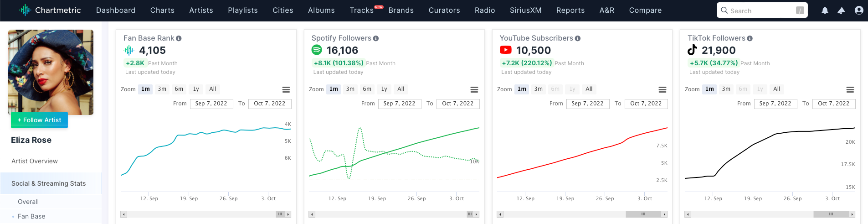Click YouTube From date field

click(x=588, y=104)
